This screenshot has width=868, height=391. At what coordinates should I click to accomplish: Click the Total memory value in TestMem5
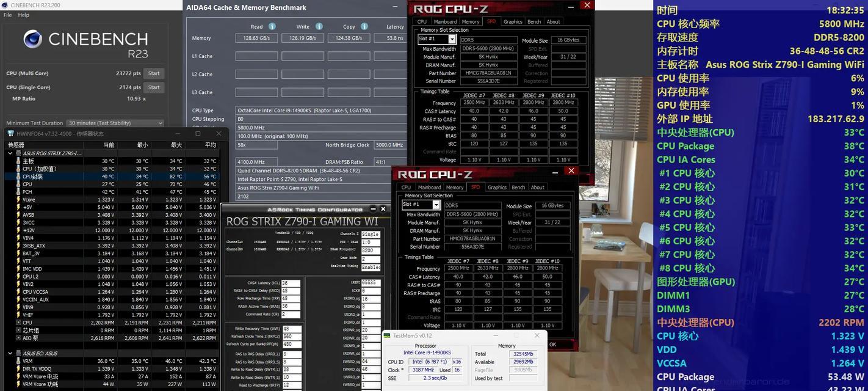pyautogui.click(x=523, y=354)
